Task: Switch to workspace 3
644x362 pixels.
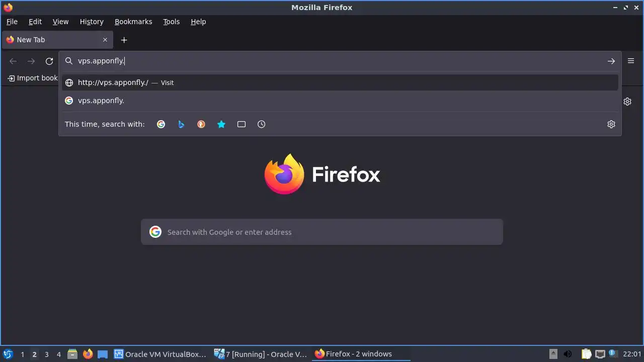Action: (x=46, y=354)
